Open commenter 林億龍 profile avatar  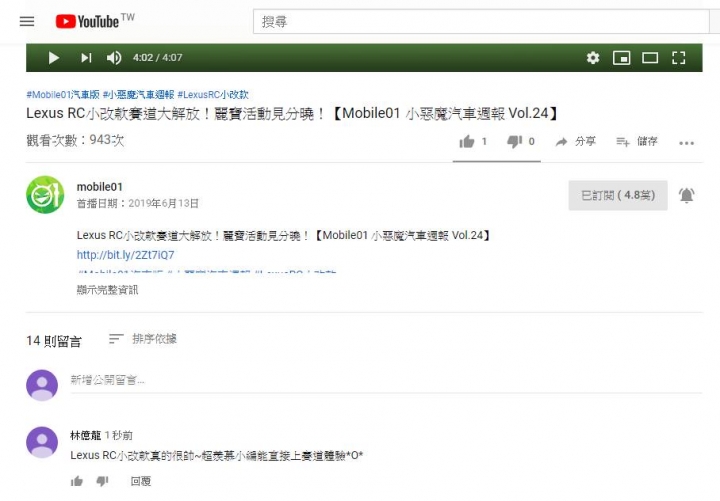tap(42, 443)
